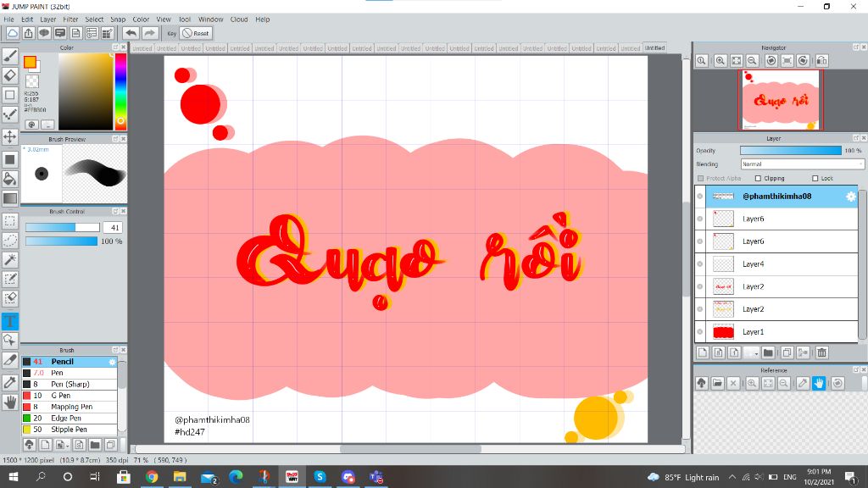The image size is (868, 488).
Task: Toggle visibility of Layer4
Action: click(700, 264)
